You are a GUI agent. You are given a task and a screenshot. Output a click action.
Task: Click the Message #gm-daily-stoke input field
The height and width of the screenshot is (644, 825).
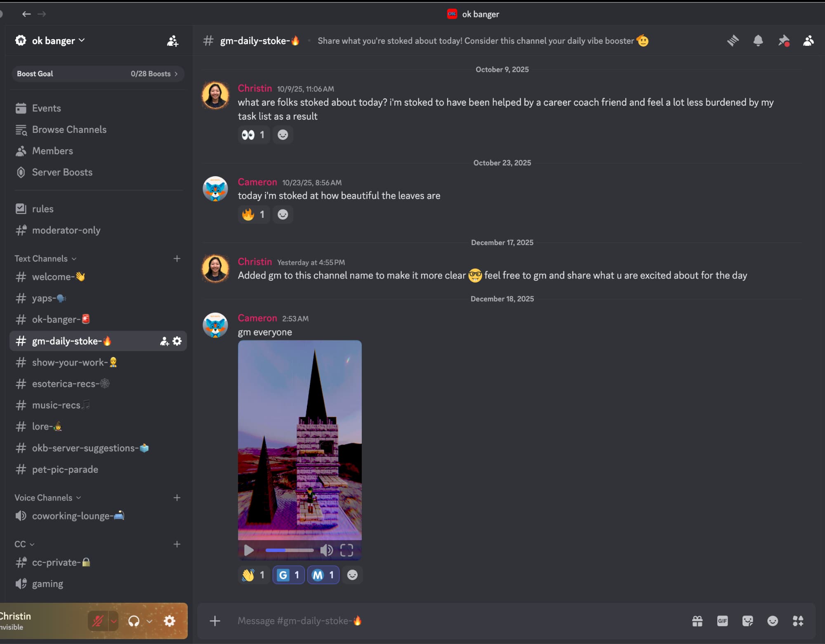[454, 621]
